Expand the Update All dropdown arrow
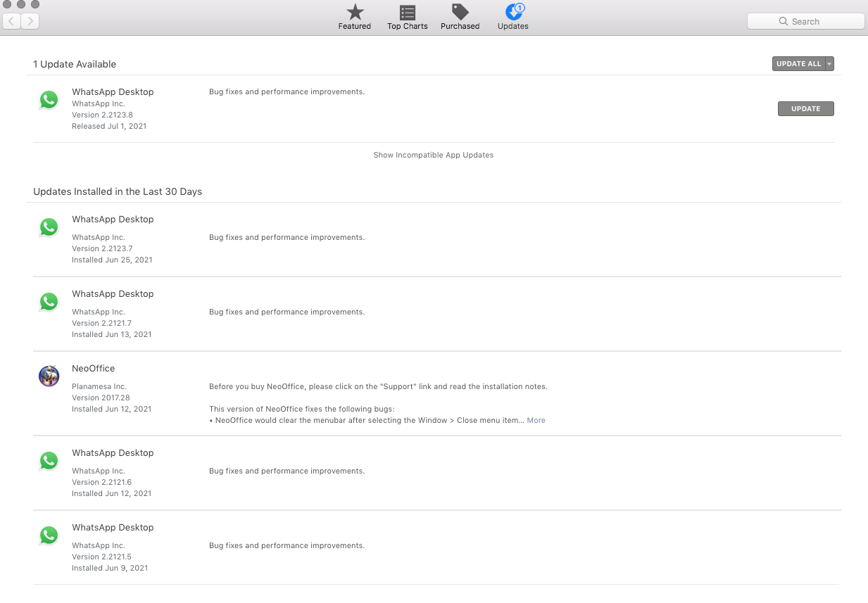Viewport: 868px width, 603px height. 829,64
